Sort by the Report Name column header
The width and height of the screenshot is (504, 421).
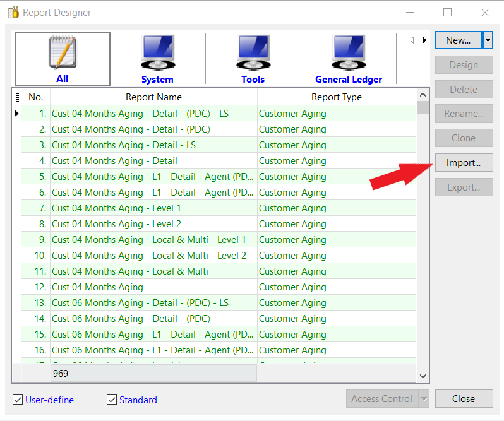(x=153, y=97)
